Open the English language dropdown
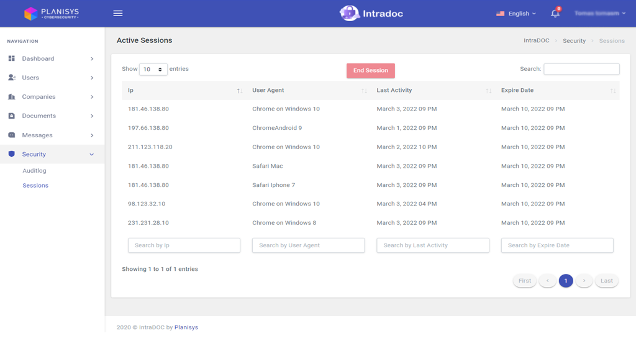 516,13
